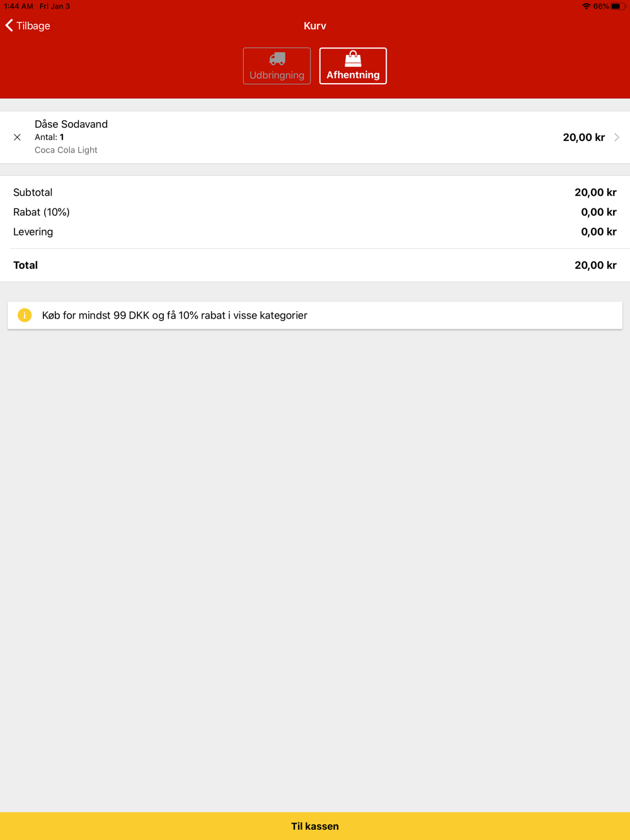Select the Afhentning shopping bag icon
This screenshot has height=840, width=630.
tap(353, 59)
